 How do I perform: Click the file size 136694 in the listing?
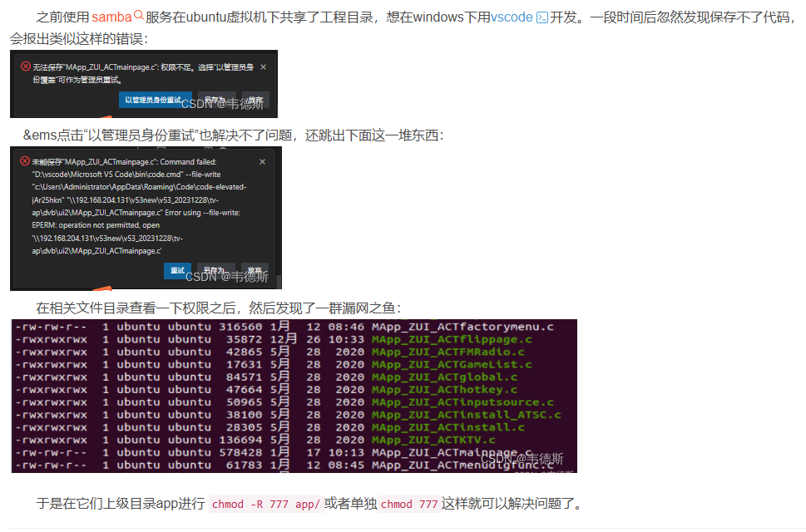(x=240, y=440)
